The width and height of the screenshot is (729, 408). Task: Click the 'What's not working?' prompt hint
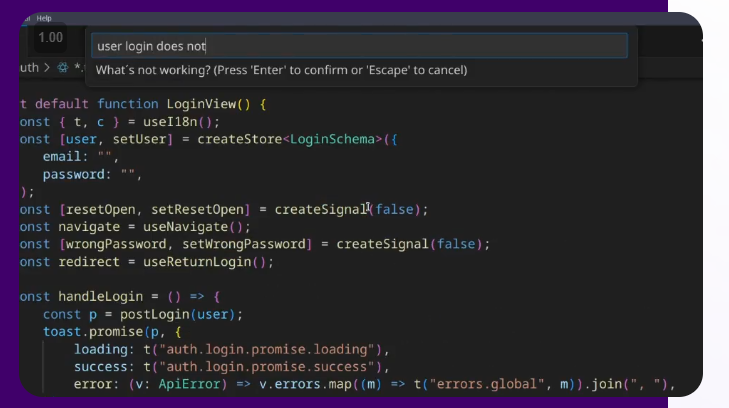click(281, 70)
